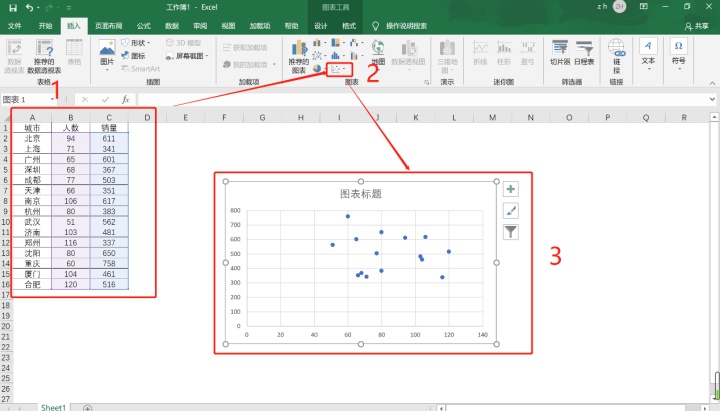Open the ribbon display options button
Screen dimensions: 720x411
point(644,6)
